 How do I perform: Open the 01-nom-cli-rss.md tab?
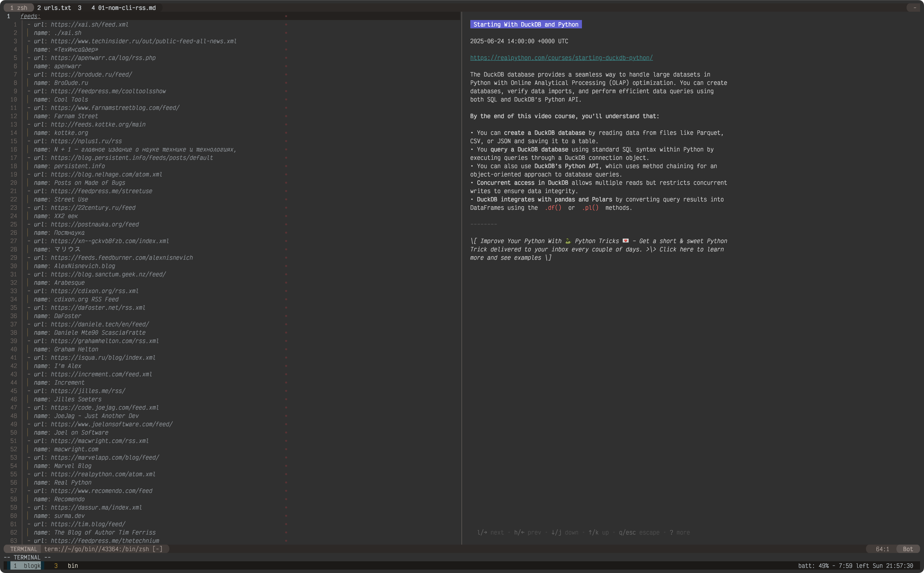click(x=124, y=8)
